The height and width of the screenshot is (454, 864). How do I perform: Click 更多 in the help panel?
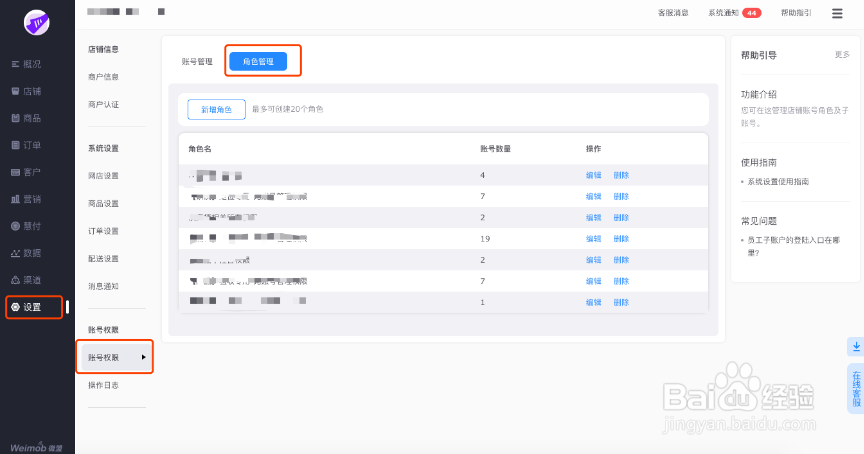click(842, 55)
